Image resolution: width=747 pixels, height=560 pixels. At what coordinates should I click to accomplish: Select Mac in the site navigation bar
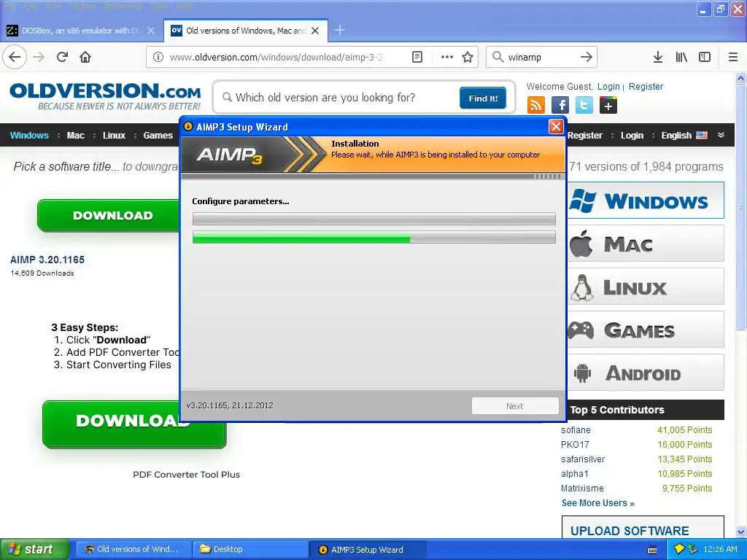(76, 135)
